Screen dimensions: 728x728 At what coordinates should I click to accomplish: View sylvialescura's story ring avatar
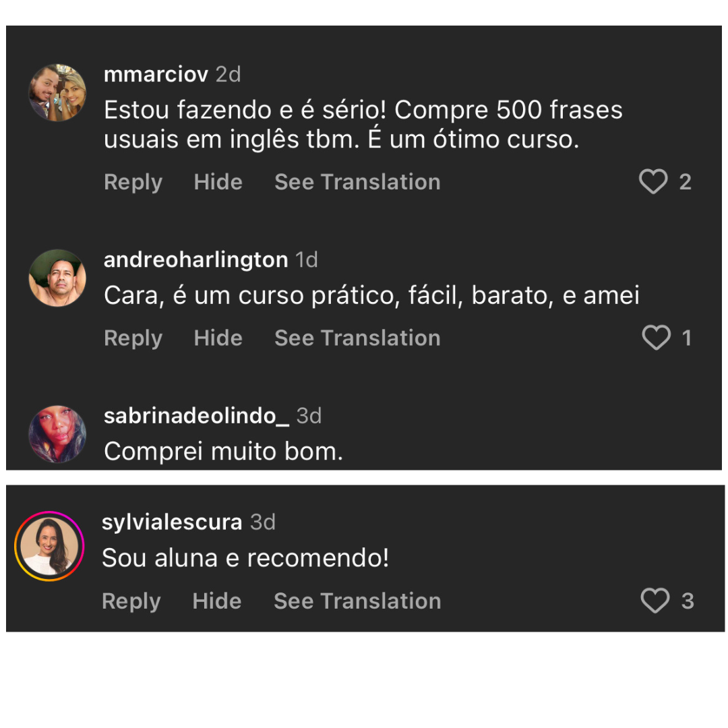(x=49, y=546)
